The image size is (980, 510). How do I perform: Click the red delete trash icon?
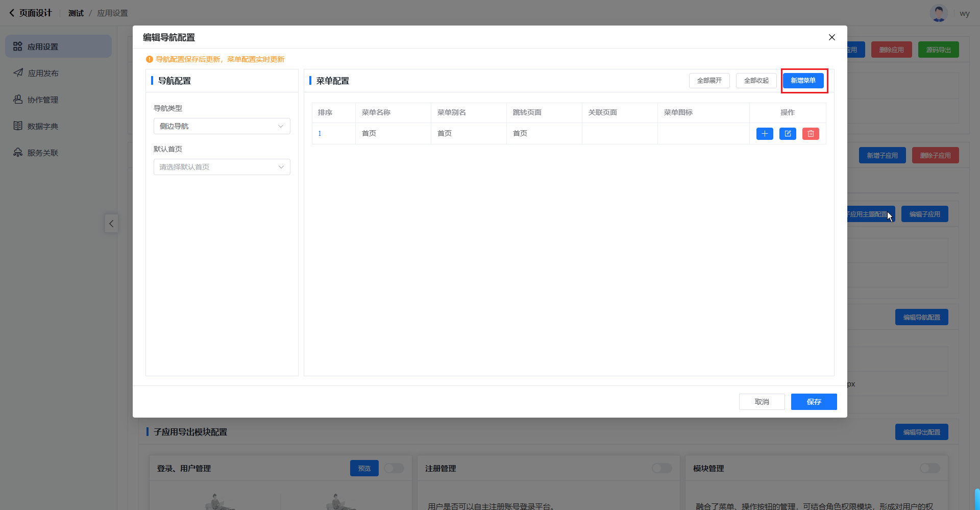811,134
